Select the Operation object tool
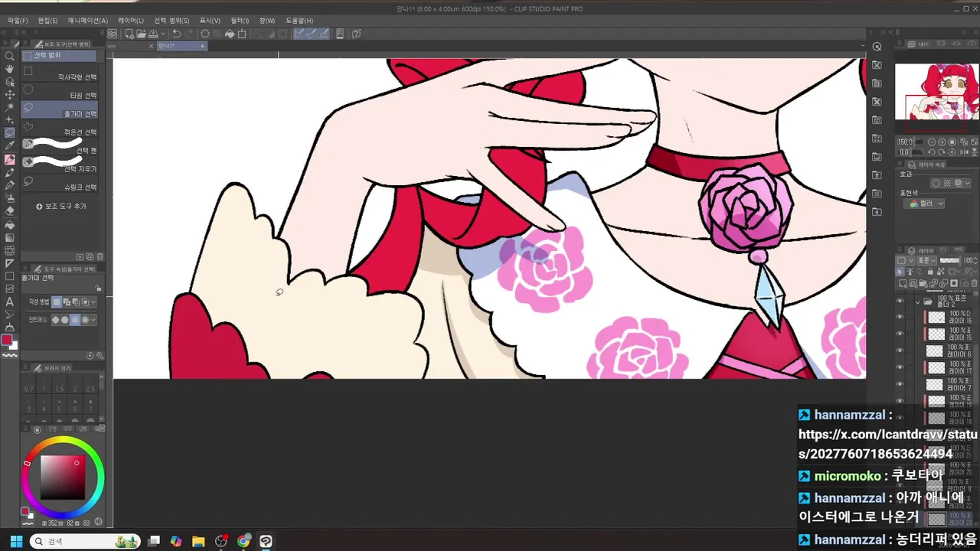This screenshot has height=551, width=980. coord(9,82)
